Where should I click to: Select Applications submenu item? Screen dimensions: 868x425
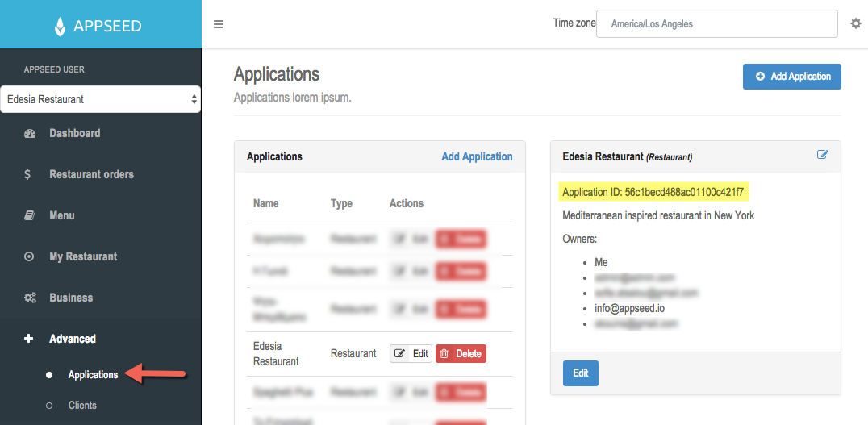(x=93, y=375)
